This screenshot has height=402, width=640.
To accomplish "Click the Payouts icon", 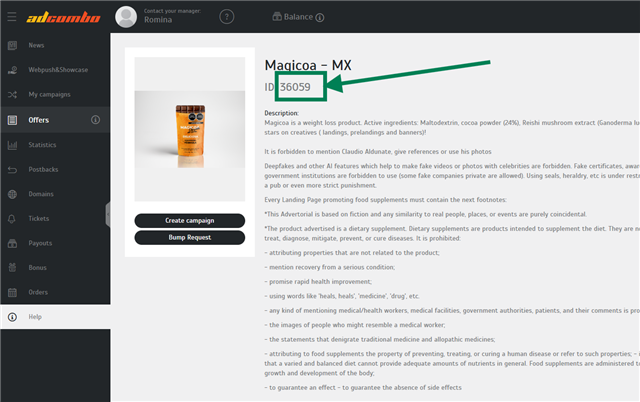I will pos(12,243).
